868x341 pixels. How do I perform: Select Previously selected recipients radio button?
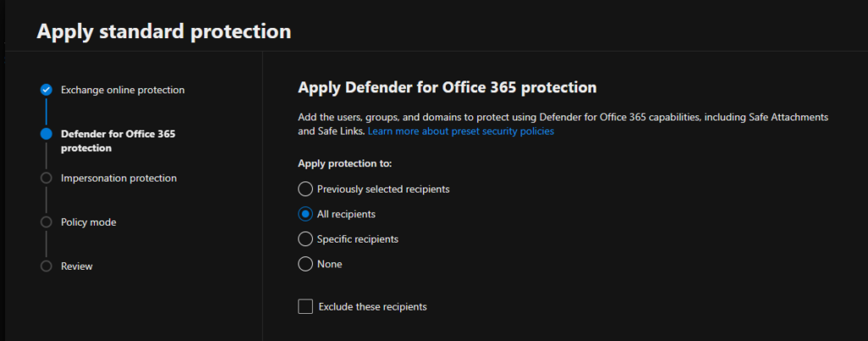pyautogui.click(x=305, y=188)
